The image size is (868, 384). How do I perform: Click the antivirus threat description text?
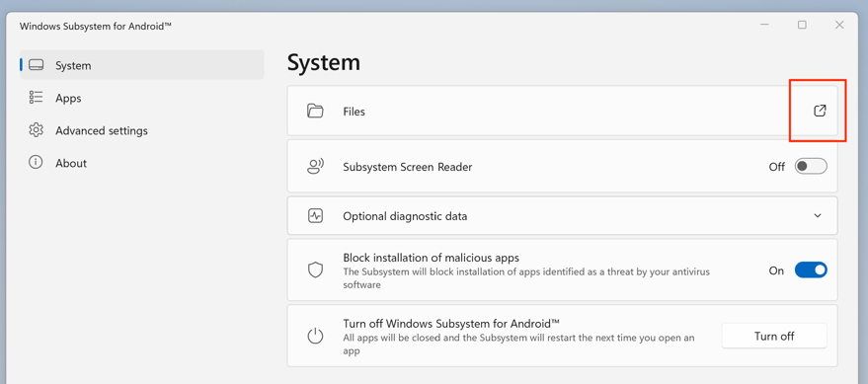coord(526,278)
